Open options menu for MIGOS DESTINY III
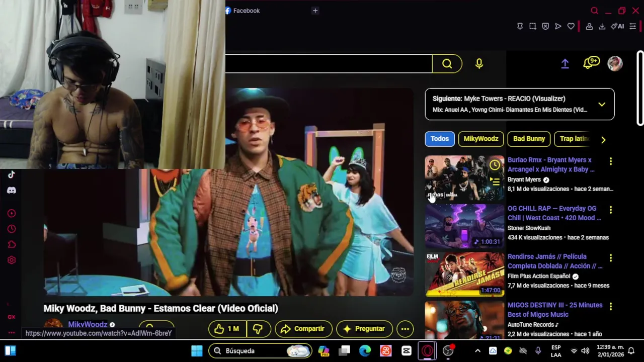This screenshot has height=362, width=644. 611,306
